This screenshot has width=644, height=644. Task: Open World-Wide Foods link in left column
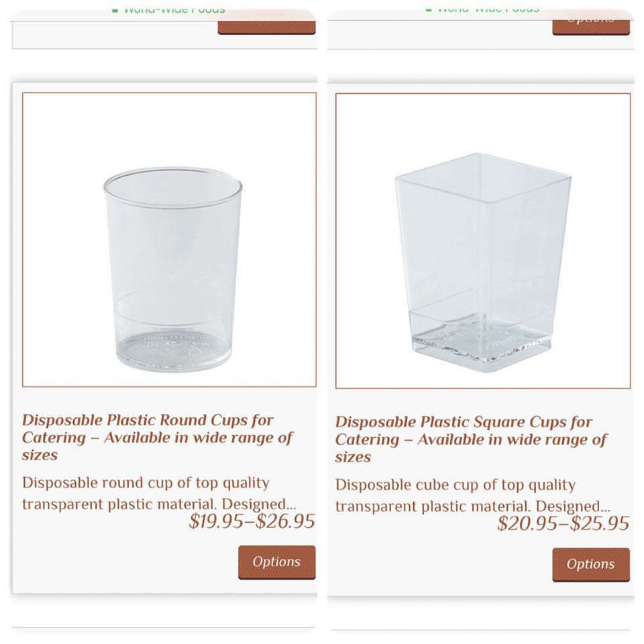174,9
